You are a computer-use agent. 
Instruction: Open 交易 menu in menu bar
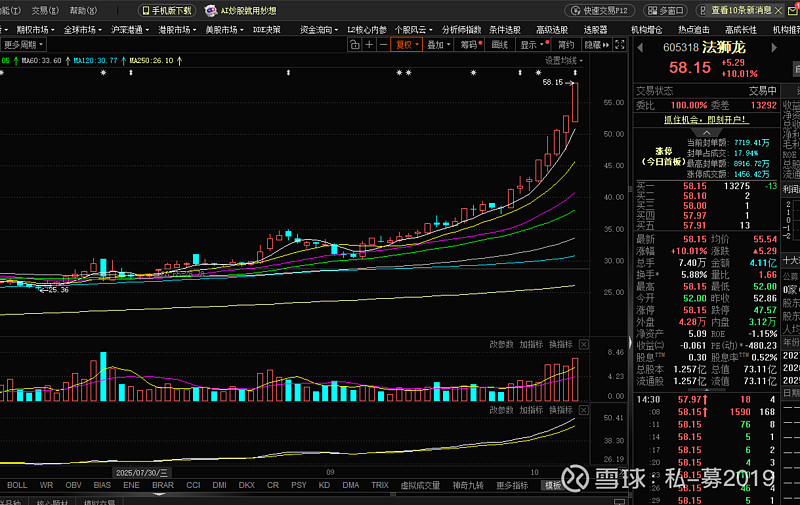45,10
